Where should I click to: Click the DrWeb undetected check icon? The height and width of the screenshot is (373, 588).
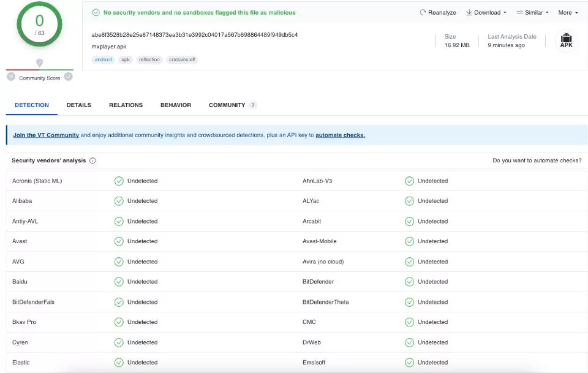tap(410, 342)
